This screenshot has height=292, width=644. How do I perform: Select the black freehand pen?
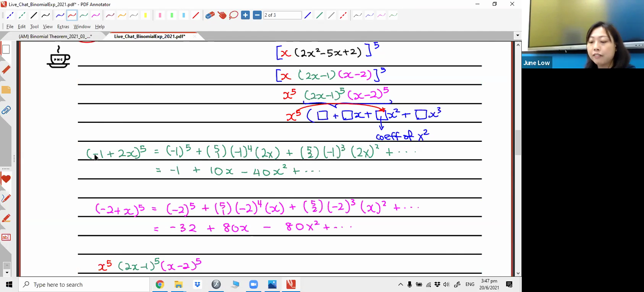coord(46,16)
